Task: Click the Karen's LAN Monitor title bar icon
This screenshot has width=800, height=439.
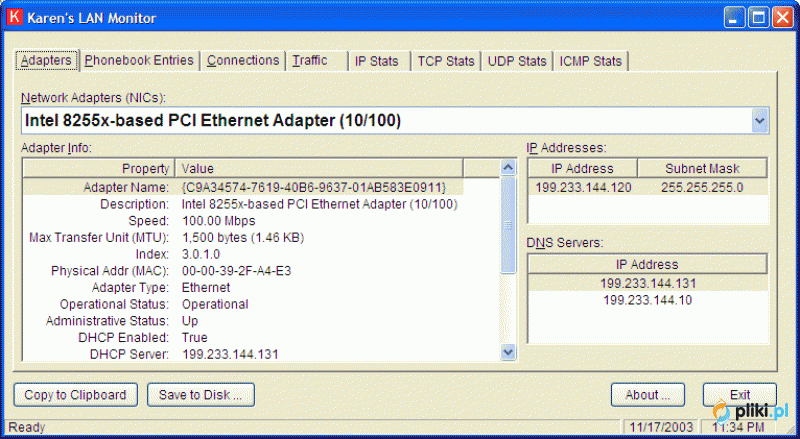Action: 15,17
